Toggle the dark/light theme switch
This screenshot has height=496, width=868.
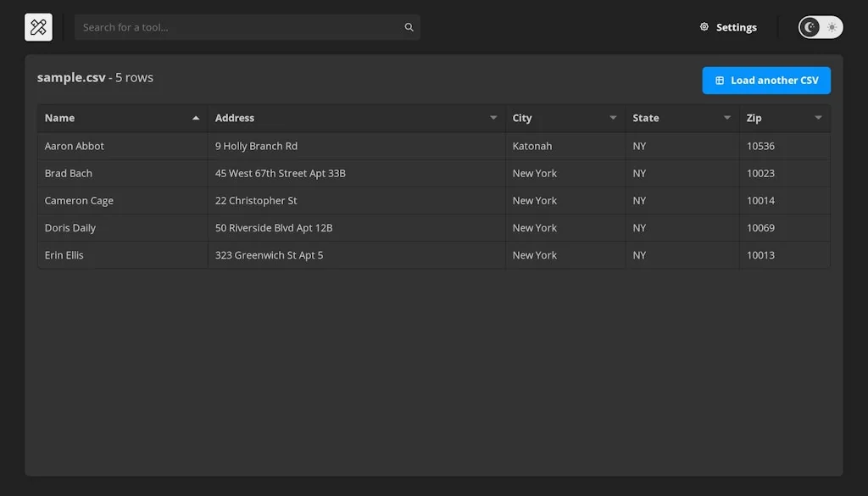pyautogui.click(x=821, y=27)
